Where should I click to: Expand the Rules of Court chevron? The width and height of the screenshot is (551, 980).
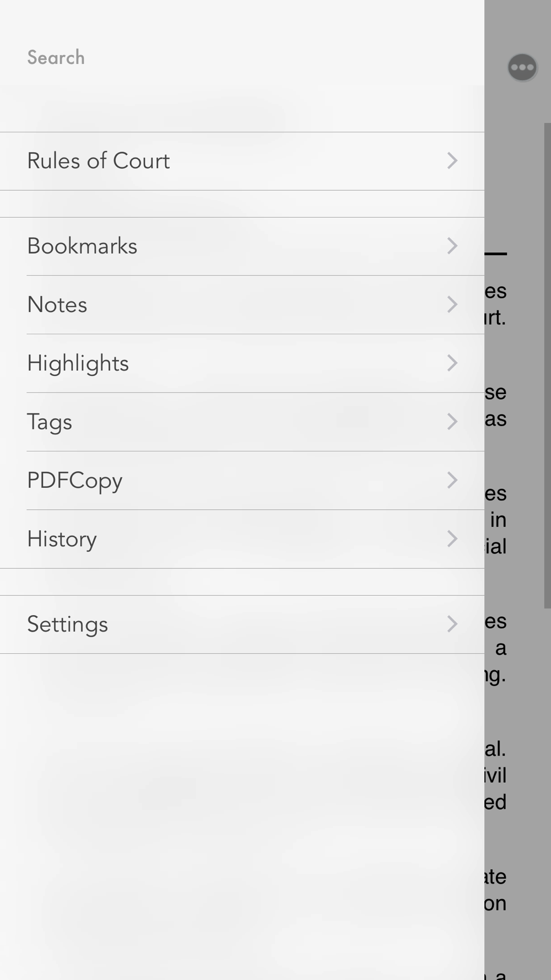coord(452,161)
